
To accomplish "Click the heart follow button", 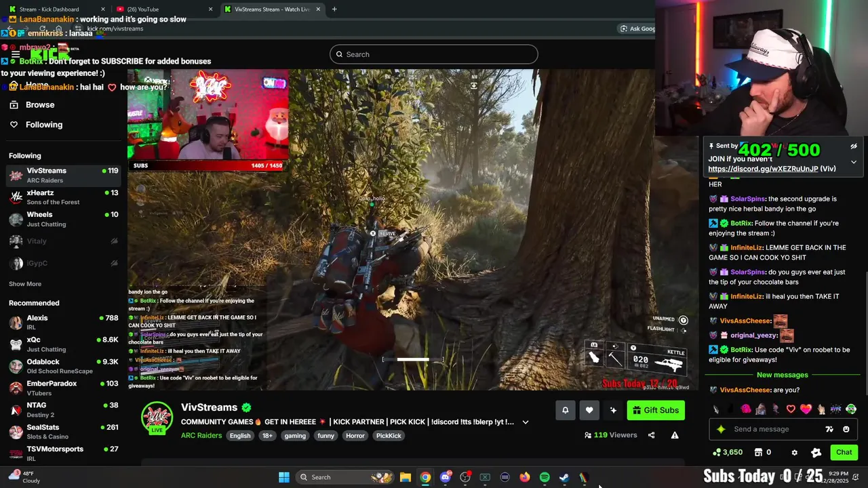I will coord(589,410).
